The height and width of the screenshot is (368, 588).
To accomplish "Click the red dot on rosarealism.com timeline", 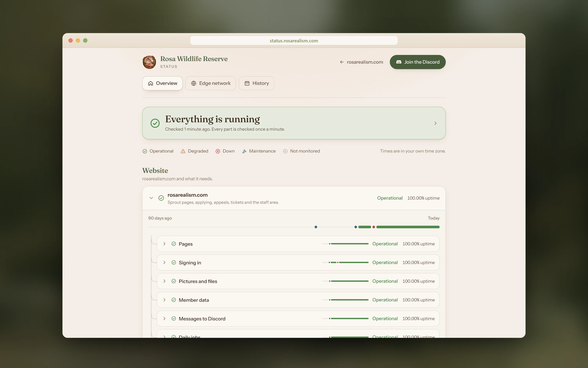I will (x=374, y=227).
